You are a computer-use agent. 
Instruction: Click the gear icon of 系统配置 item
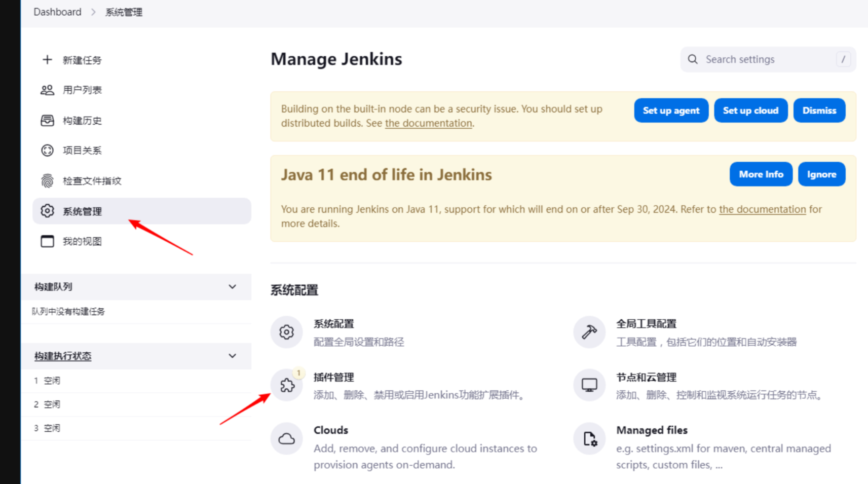pyautogui.click(x=286, y=332)
